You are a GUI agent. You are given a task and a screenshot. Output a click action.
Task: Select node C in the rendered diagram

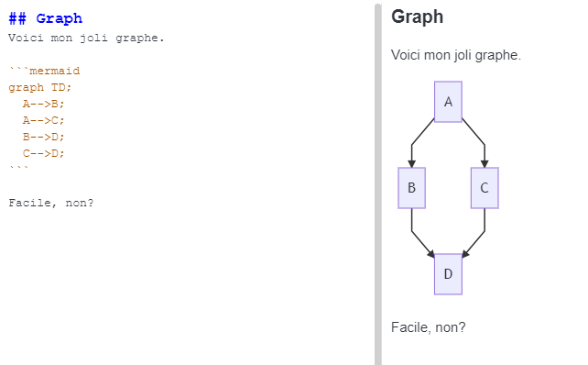tap(485, 188)
